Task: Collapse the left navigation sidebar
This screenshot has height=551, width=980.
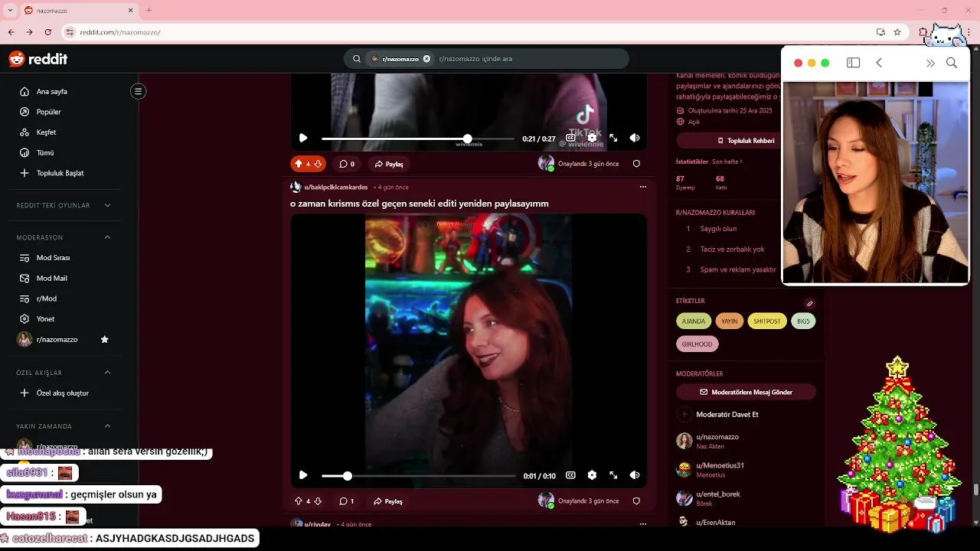Action: [x=138, y=91]
